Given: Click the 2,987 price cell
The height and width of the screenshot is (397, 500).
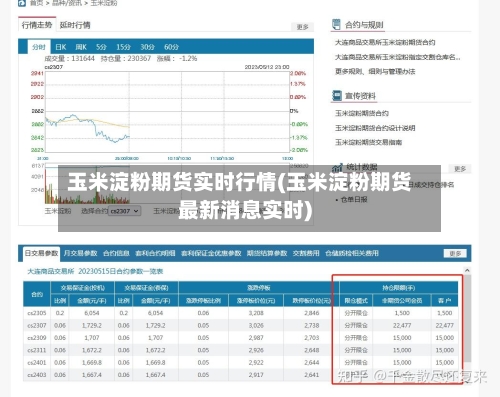Looking at the screenshot, I should 256,338.
